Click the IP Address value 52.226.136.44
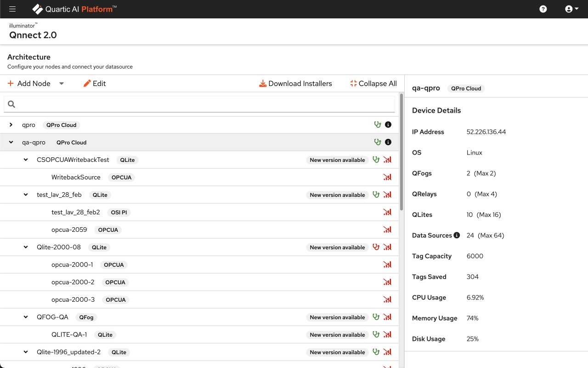The height and width of the screenshot is (368, 588). [x=486, y=132]
